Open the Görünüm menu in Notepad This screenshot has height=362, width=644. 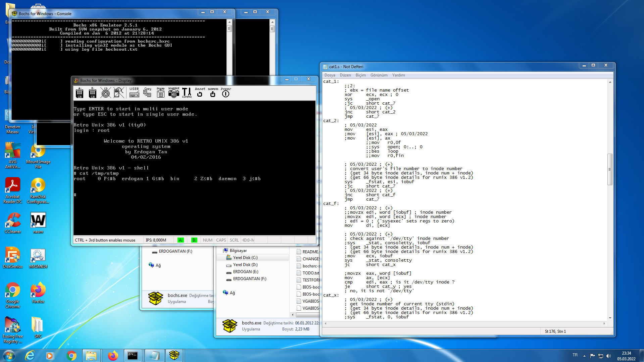point(379,75)
